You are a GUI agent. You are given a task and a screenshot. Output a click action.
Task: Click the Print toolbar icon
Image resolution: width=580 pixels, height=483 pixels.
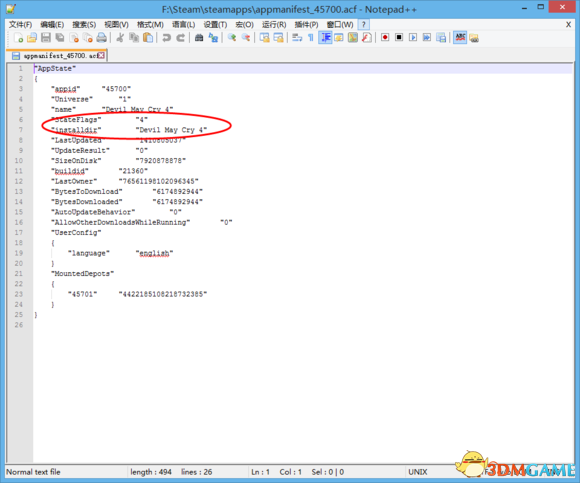(x=102, y=38)
